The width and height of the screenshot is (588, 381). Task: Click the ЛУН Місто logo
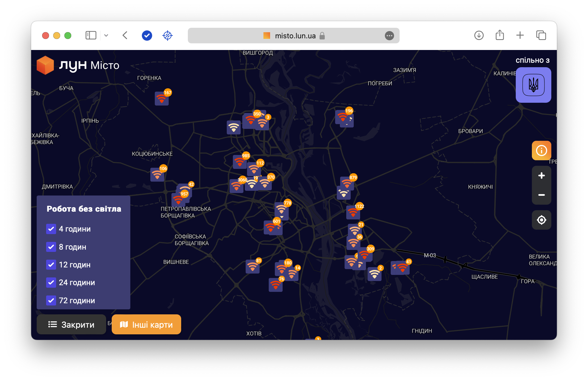pyautogui.click(x=78, y=65)
